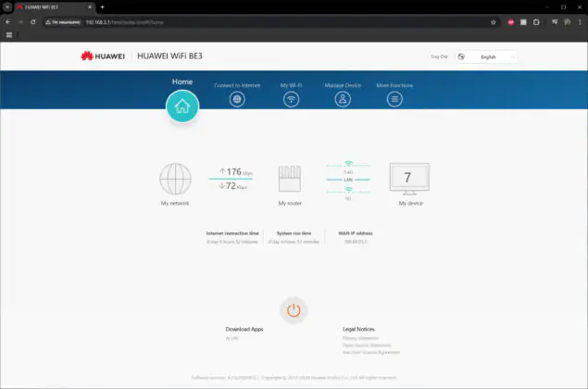Click the System run time heading
This screenshot has height=389, width=588.
[x=294, y=233]
